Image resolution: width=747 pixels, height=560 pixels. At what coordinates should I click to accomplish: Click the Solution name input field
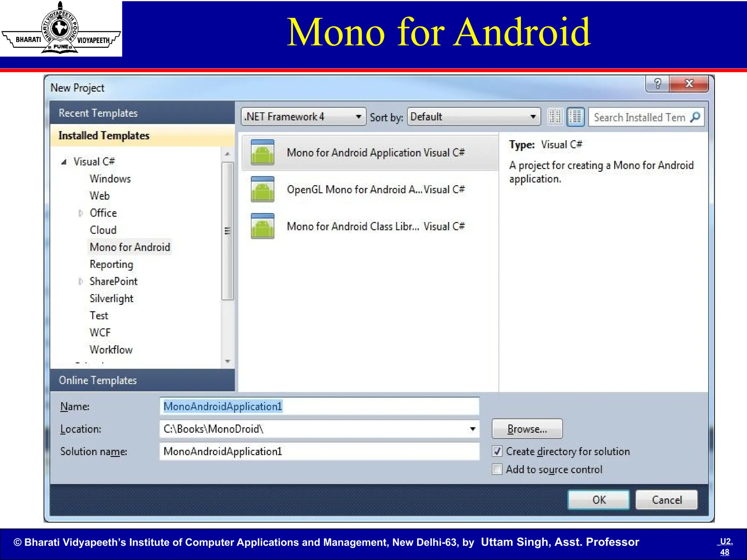click(x=320, y=451)
